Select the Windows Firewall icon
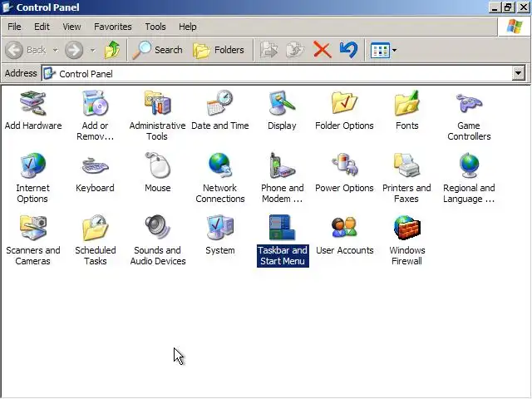Image resolution: width=532 pixels, height=399 pixels. point(406,228)
